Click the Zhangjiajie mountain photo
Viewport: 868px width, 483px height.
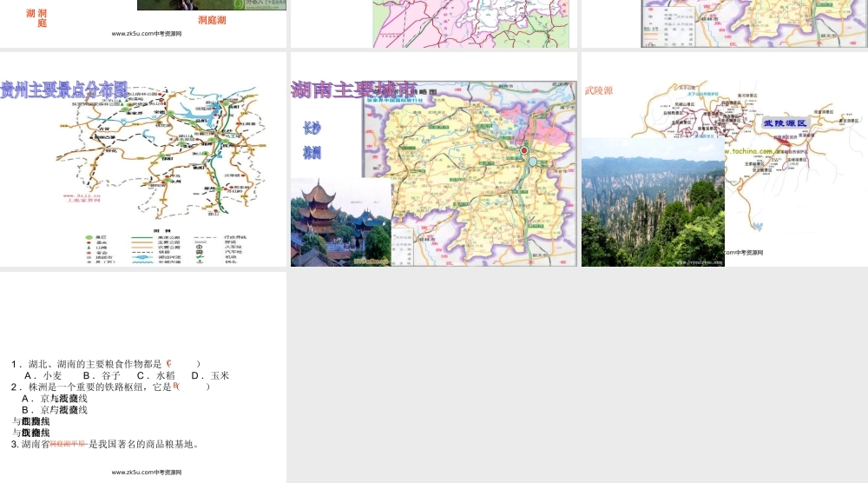[x=654, y=202]
